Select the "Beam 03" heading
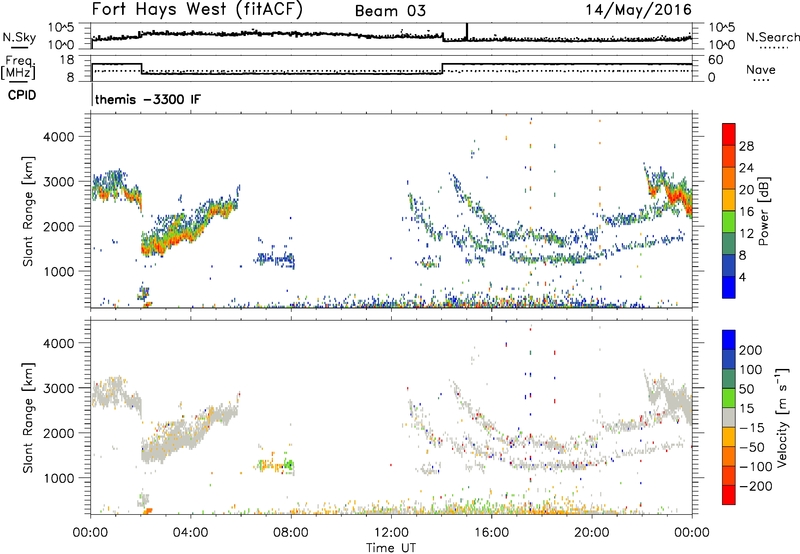The width and height of the screenshot is (800, 554). click(390, 11)
